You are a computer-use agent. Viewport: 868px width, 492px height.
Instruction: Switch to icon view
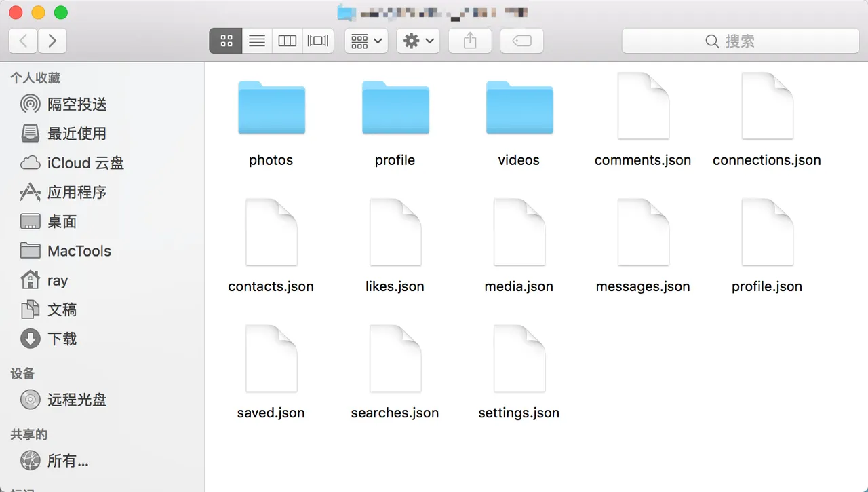click(226, 41)
